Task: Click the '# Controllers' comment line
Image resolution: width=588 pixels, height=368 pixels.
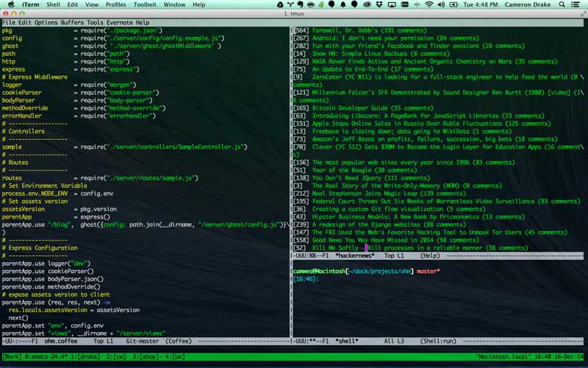Action: coord(24,132)
